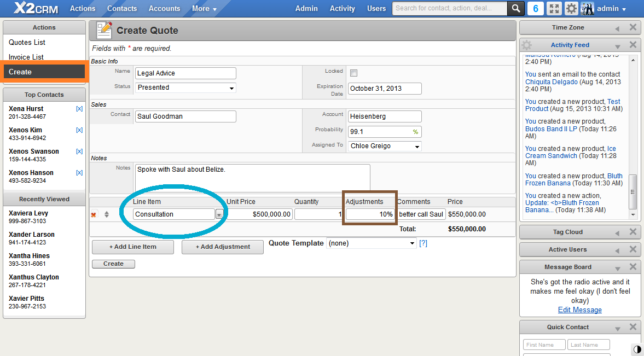Open the Assigned To dropdown

pyautogui.click(x=385, y=146)
